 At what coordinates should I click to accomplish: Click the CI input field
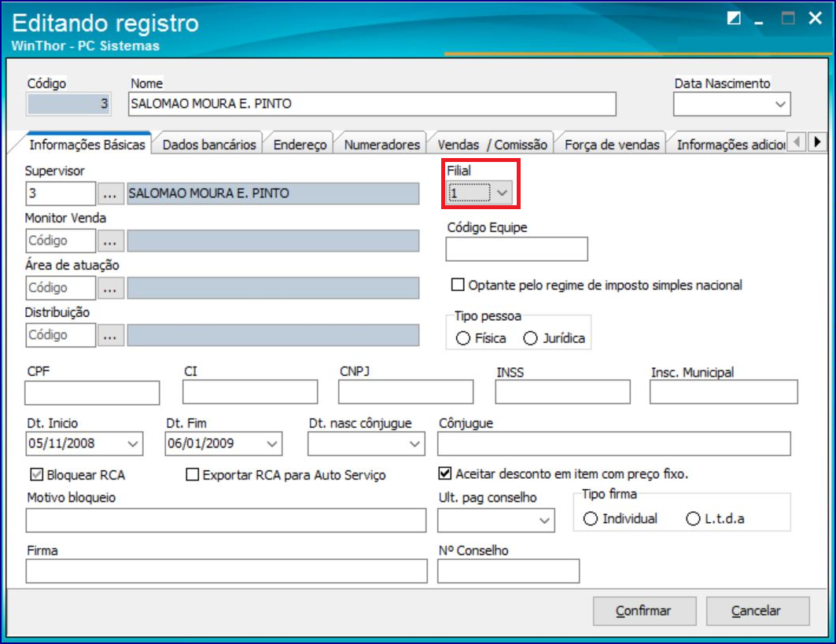[x=250, y=392]
